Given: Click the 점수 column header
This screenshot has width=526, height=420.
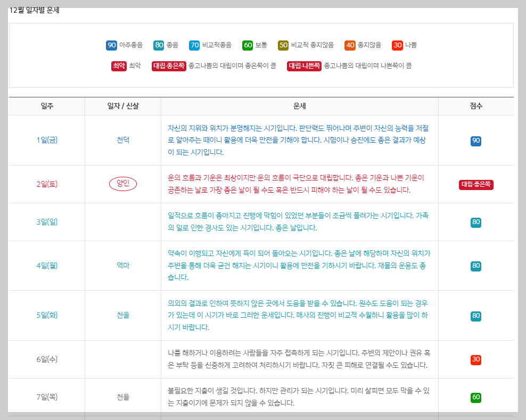Looking at the screenshot, I should click(475, 106).
